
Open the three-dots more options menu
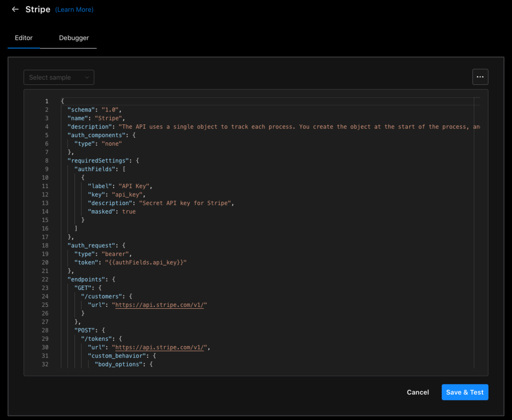(480, 77)
